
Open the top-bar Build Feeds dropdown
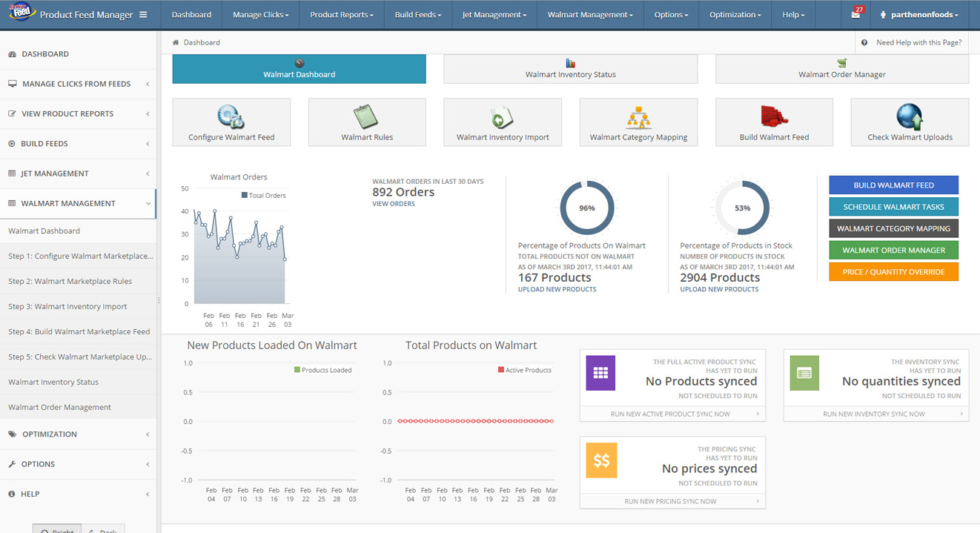[418, 15]
